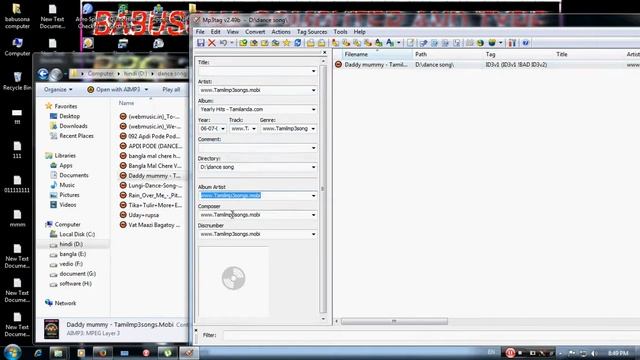Click Play all in Explorer toolbar
This screenshot has height=360, width=640.
171,89
